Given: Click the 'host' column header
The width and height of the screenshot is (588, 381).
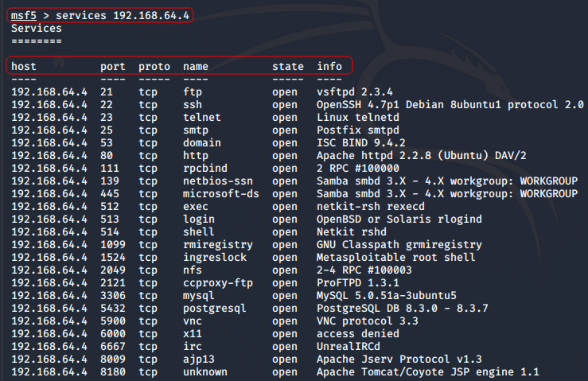Looking at the screenshot, I should pos(24,66).
